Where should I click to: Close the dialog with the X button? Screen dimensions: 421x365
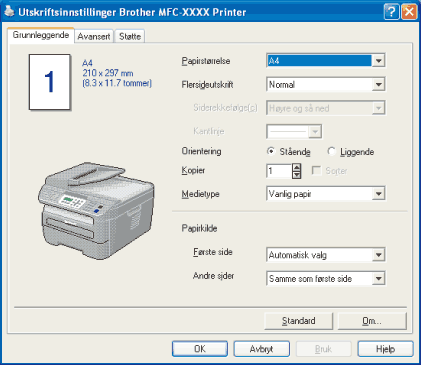coord(409,12)
